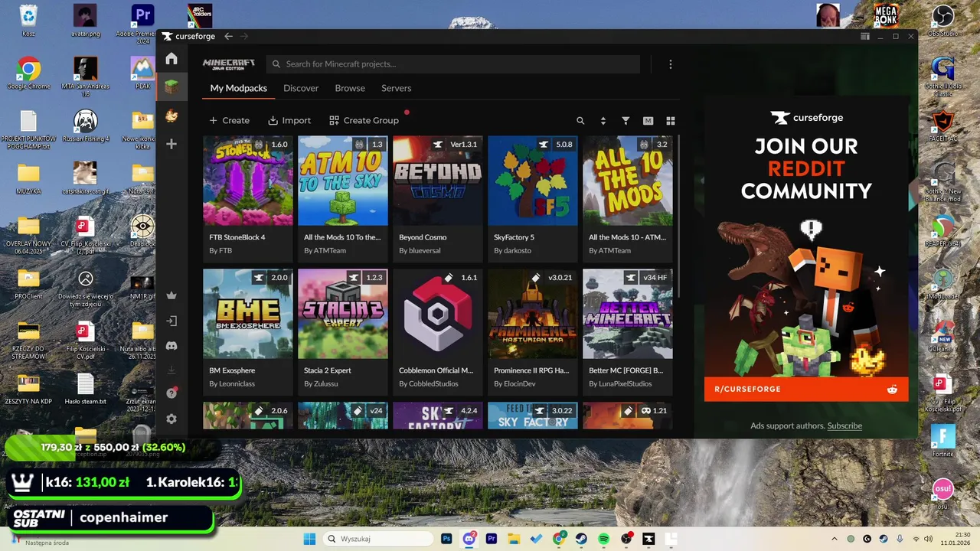The image size is (980, 551).
Task: Open Discord from the taskbar
Action: tap(469, 539)
